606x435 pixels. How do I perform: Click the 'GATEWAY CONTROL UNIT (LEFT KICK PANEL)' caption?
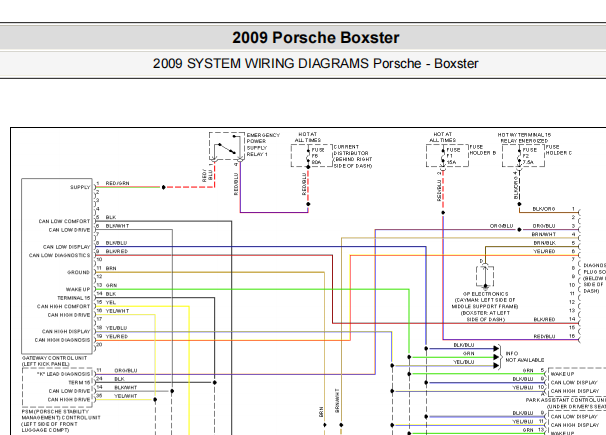(x=54, y=361)
